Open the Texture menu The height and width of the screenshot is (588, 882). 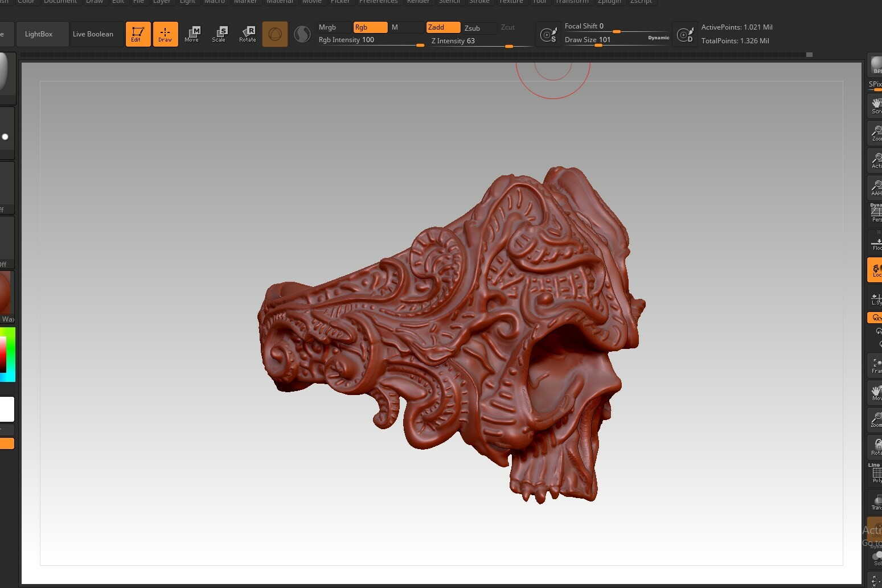tap(511, 2)
